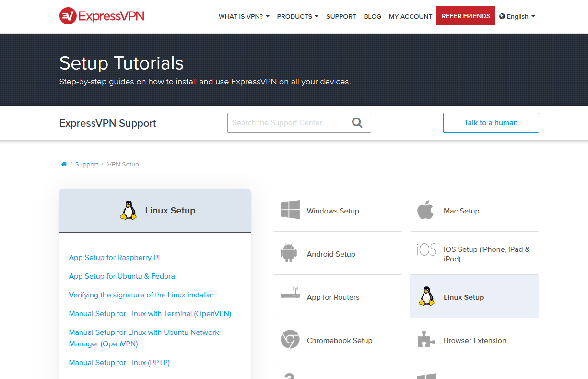Click the penguin in Linux Setup panel header
This screenshot has width=588, height=379.
[129, 210]
